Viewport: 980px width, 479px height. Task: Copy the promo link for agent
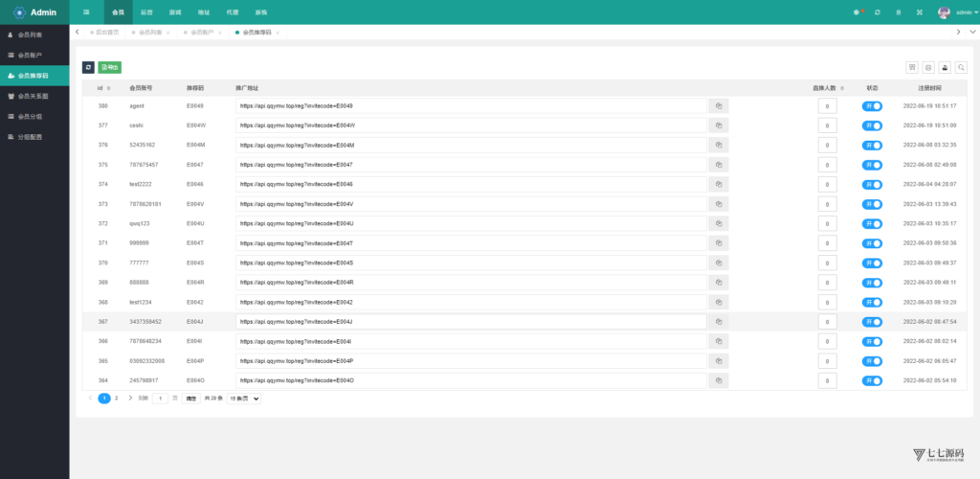[718, 105]
